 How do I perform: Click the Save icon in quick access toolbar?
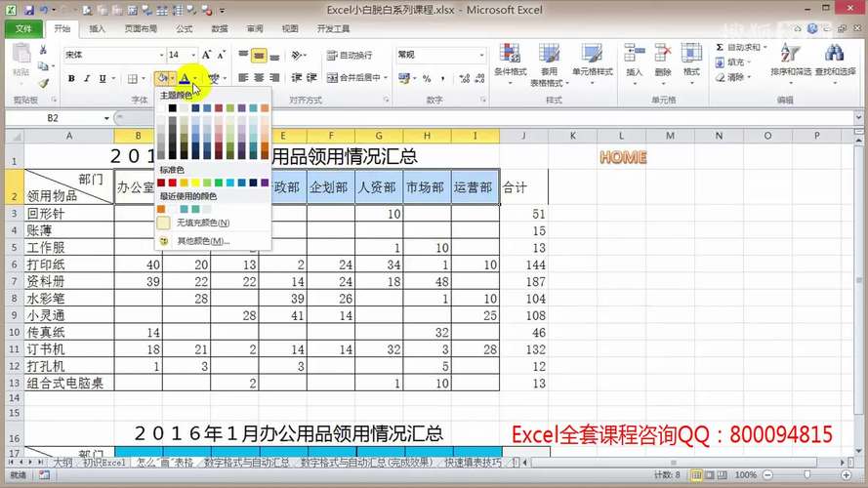pos(28,10)
